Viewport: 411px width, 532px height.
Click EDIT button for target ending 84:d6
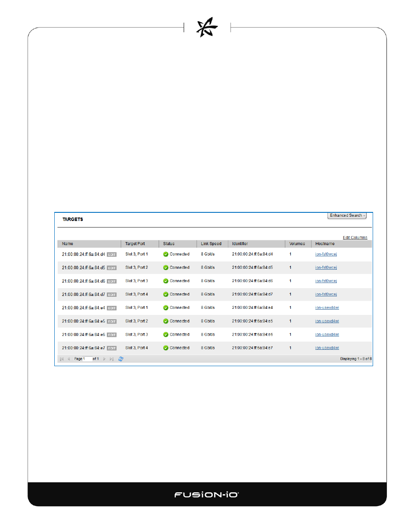pyautogui.click(x=112, y=281)
